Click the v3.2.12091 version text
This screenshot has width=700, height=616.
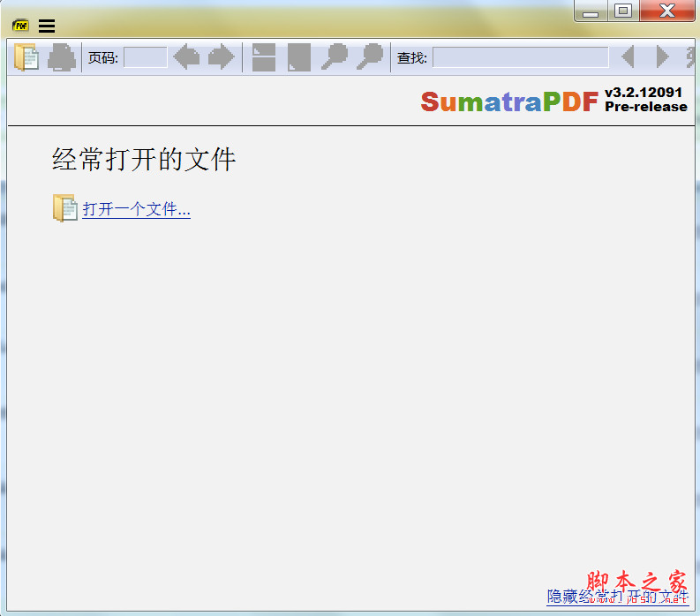644,93
